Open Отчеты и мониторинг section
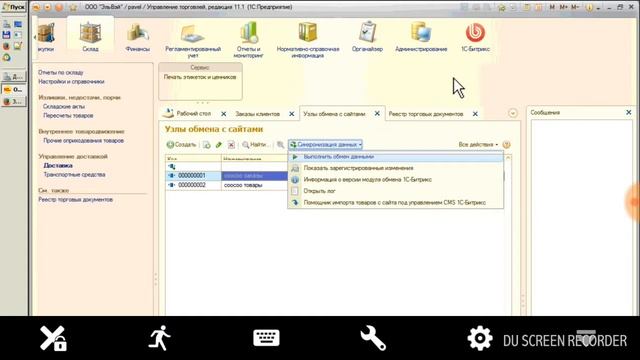This screenshot has height=360, width=640. 249,40
